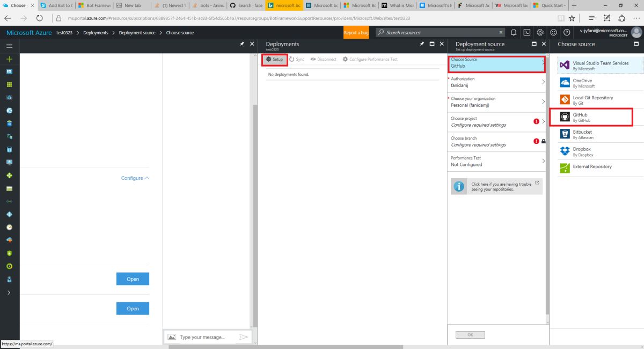
Task: Click the Report a bug button
Action: 356,33
